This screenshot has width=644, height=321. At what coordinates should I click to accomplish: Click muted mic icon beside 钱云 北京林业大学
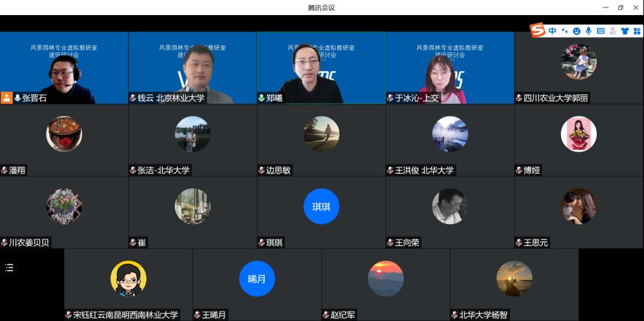133,98
